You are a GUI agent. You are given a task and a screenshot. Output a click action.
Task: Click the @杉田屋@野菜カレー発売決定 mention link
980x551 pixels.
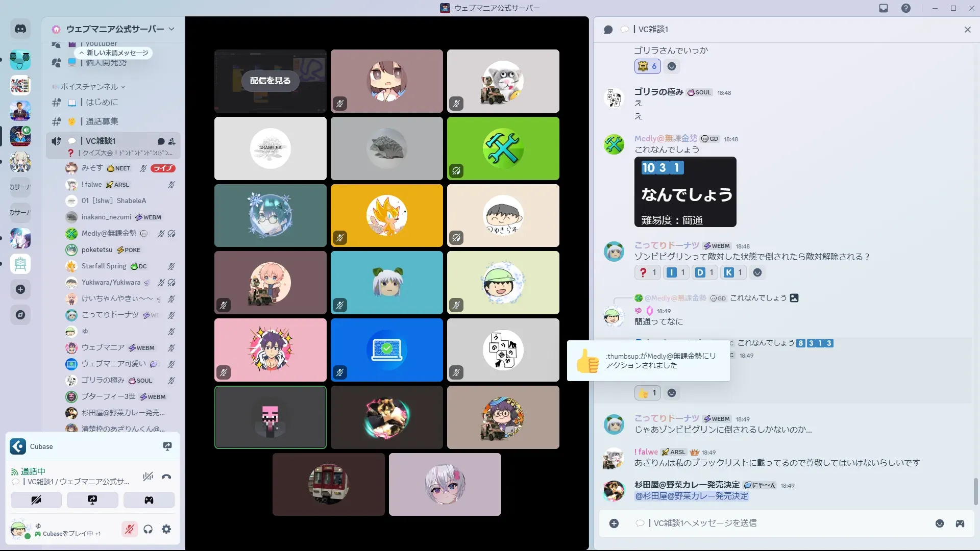691,496
